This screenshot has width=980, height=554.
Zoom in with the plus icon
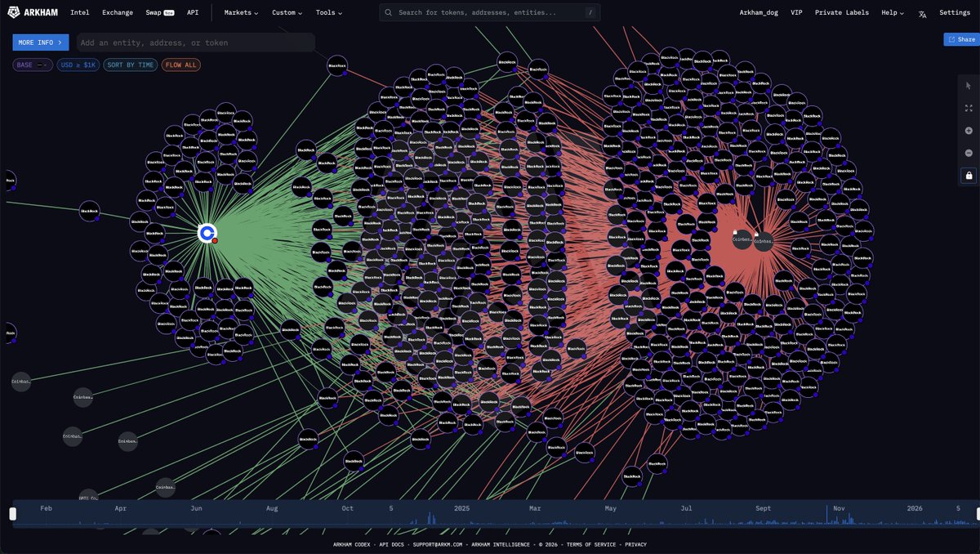click(x=969, y=131)
